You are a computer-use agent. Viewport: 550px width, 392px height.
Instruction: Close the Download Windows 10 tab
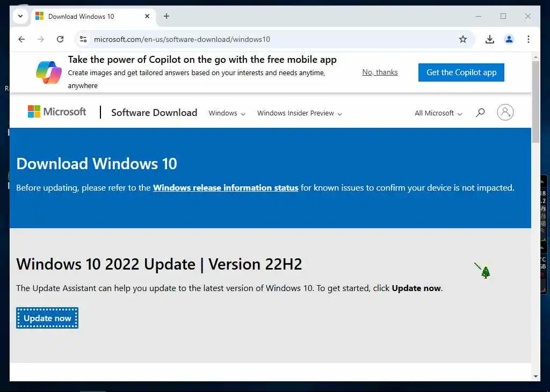[147, 16]
